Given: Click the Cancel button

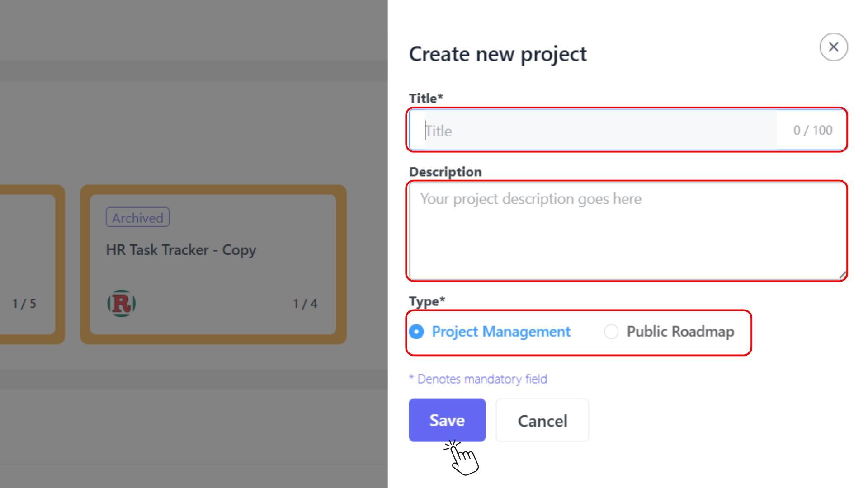Looking at the screenshot, I should tap(542, 420).
